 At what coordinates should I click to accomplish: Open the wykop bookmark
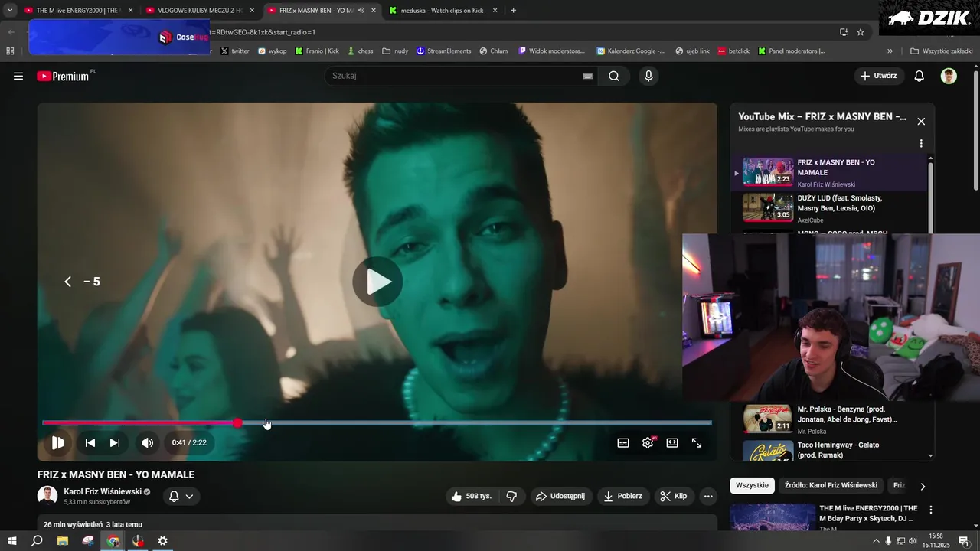pos(273,51)
